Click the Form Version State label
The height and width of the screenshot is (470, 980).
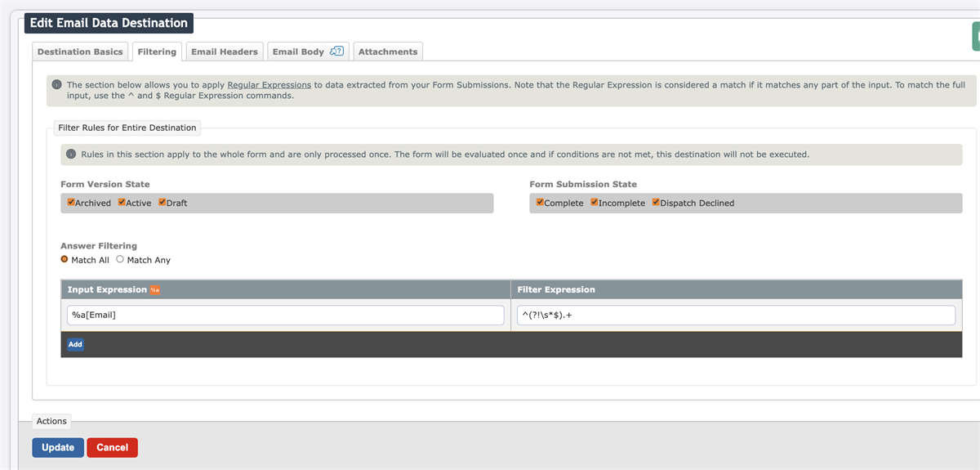[105, 184]
